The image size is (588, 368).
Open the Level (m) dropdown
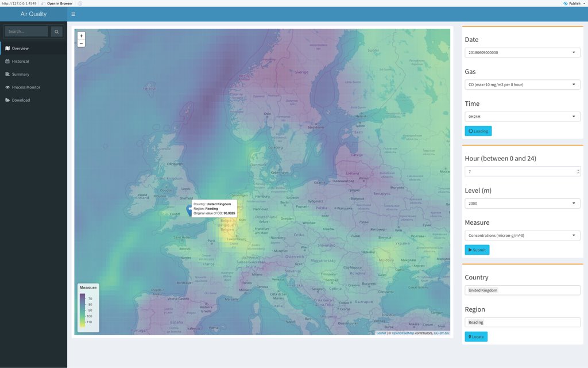click(x=522, y=204)
